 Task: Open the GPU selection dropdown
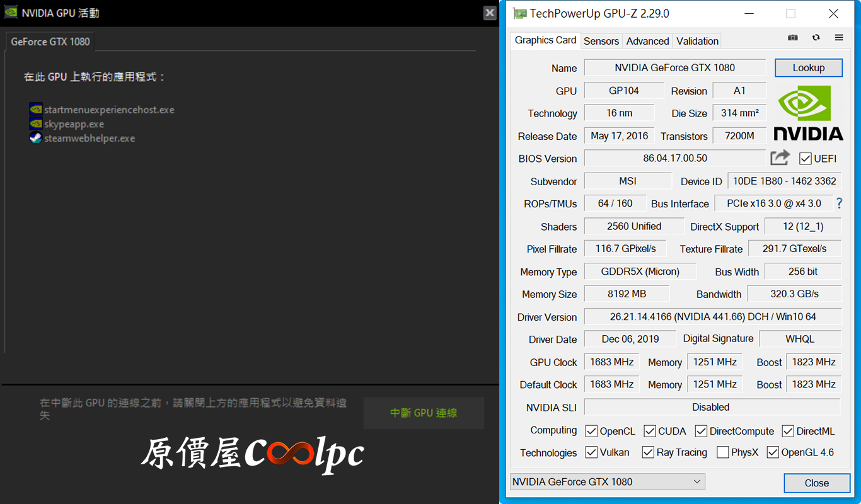click(608, 482)
